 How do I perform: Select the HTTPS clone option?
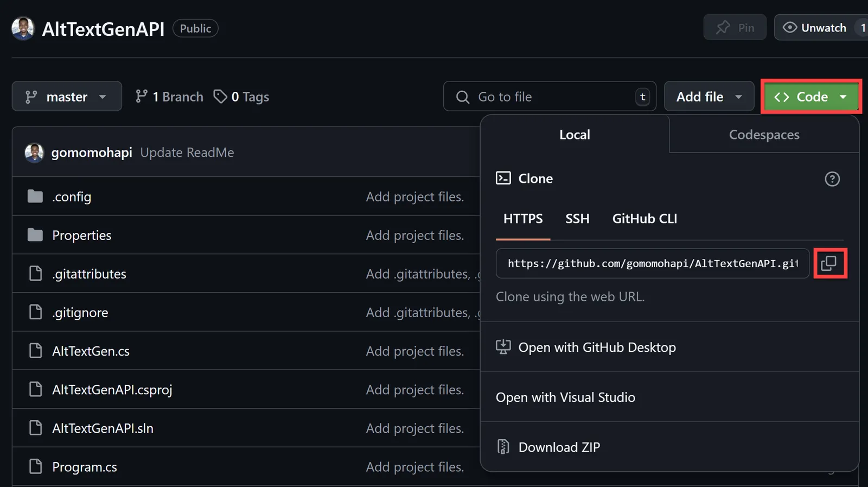(x=523, y=219)
